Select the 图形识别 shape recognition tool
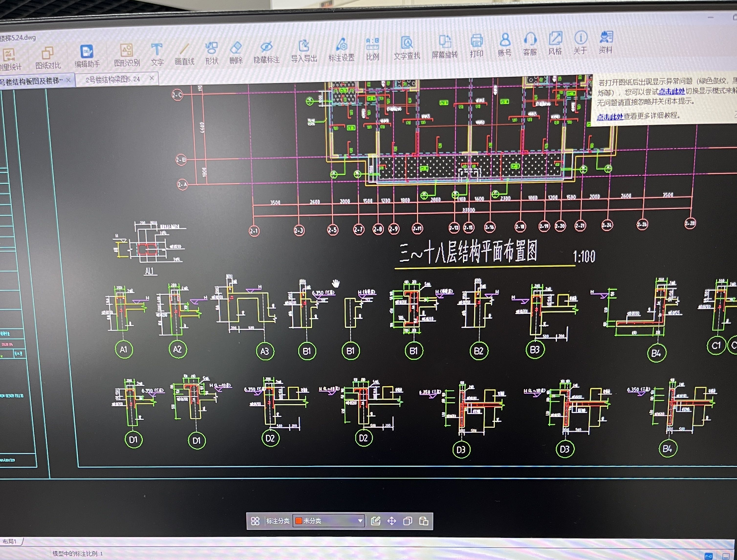 (x=127, y=55)
